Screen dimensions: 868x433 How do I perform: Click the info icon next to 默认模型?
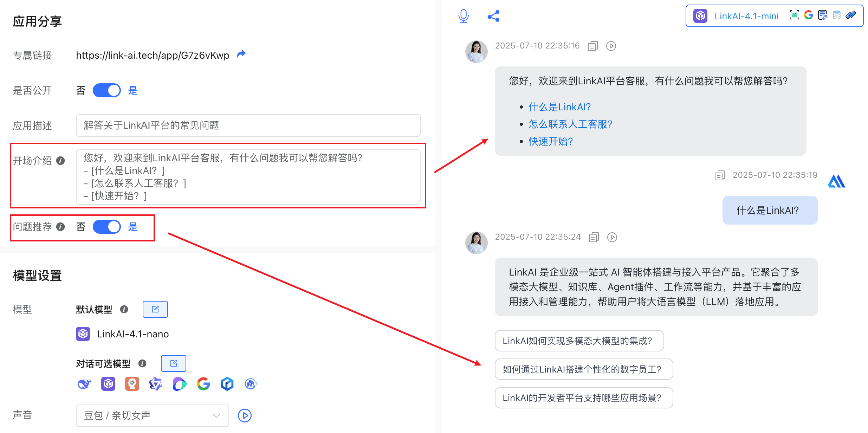point(124,309)
